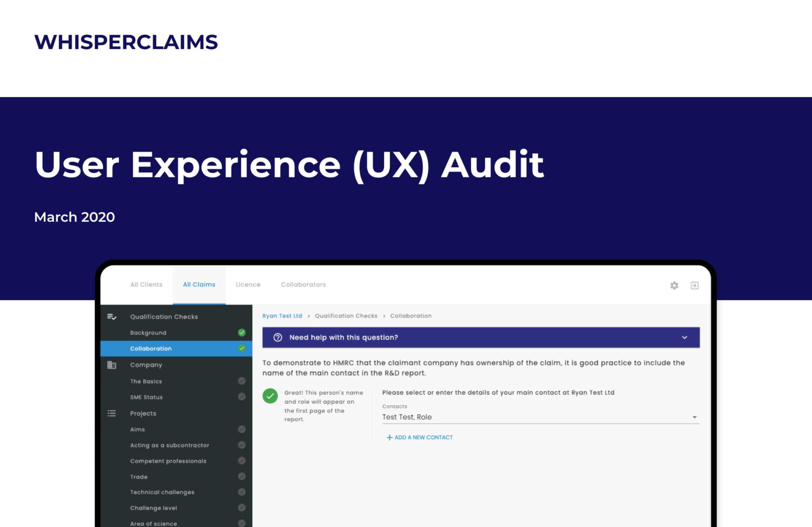Switch to the All Clients tab
The height and width of the screenshot is (527, 812).
pyautogui.click(x=146, y=284)
